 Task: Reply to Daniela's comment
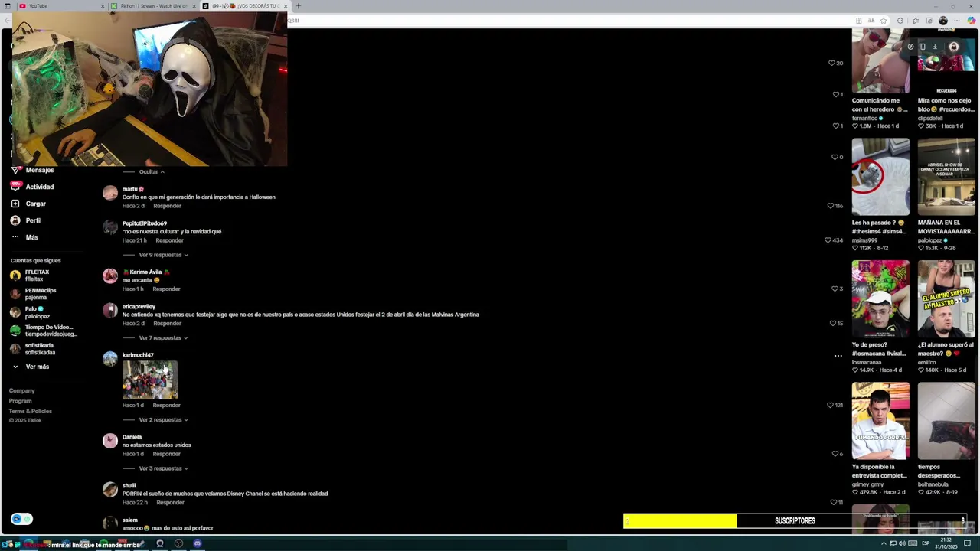(x=166, y=454)
